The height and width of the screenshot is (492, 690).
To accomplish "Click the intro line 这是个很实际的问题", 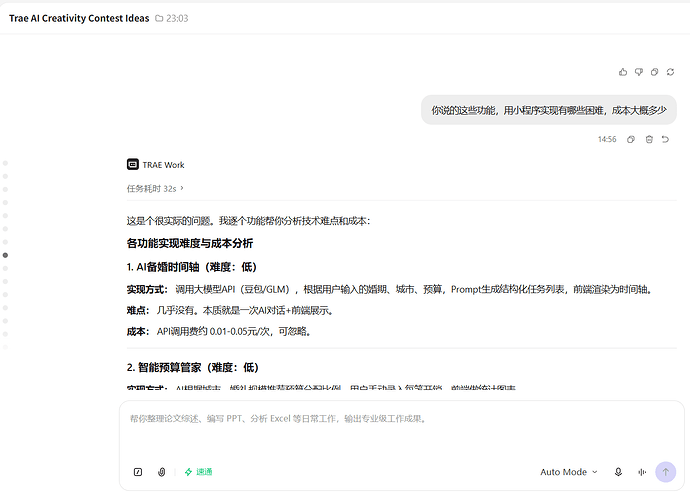I will [x=249, y=221].
